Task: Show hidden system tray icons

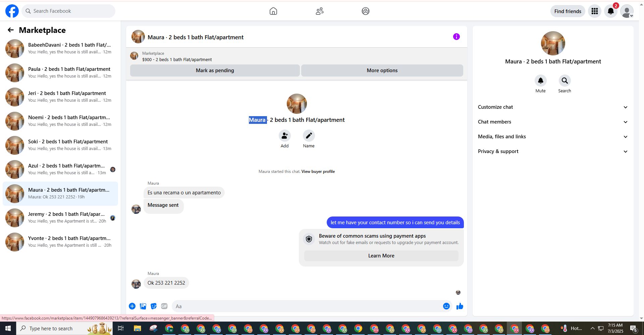Action: (x=592, y=328)
